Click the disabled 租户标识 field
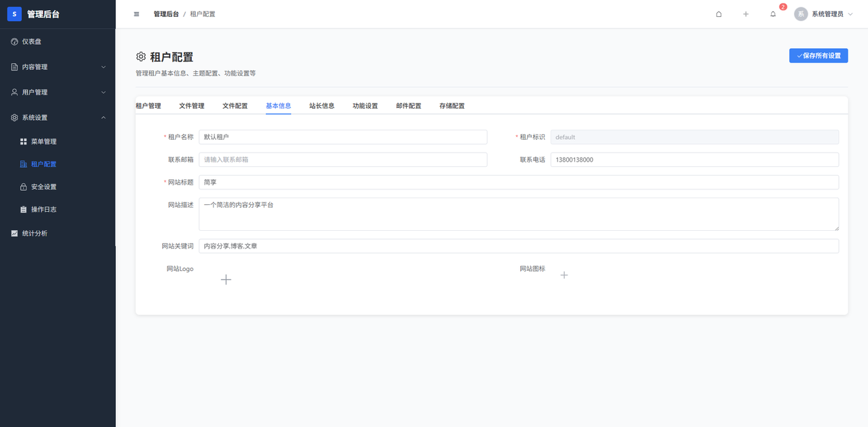This screenshot has width=868, height=427. click(x=694, y=136)
